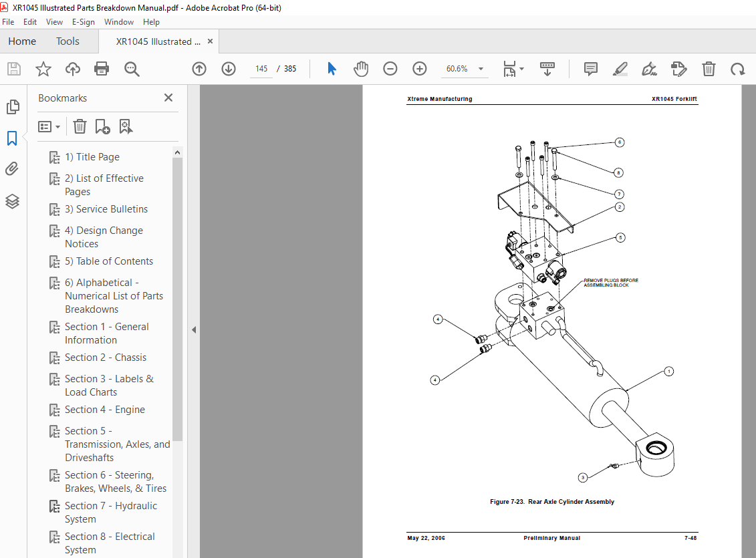Switch to the Home tab
756x558 pixels.
point(22,41)
